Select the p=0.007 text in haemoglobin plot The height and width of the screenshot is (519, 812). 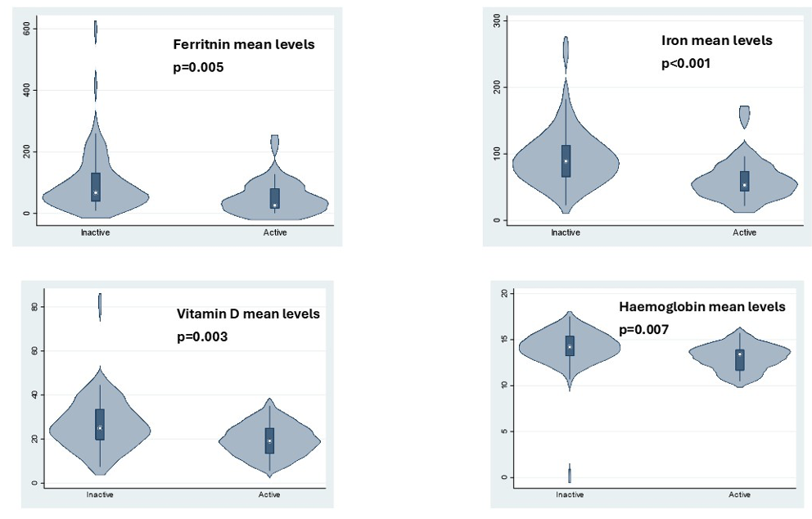(x=644, y=329)
